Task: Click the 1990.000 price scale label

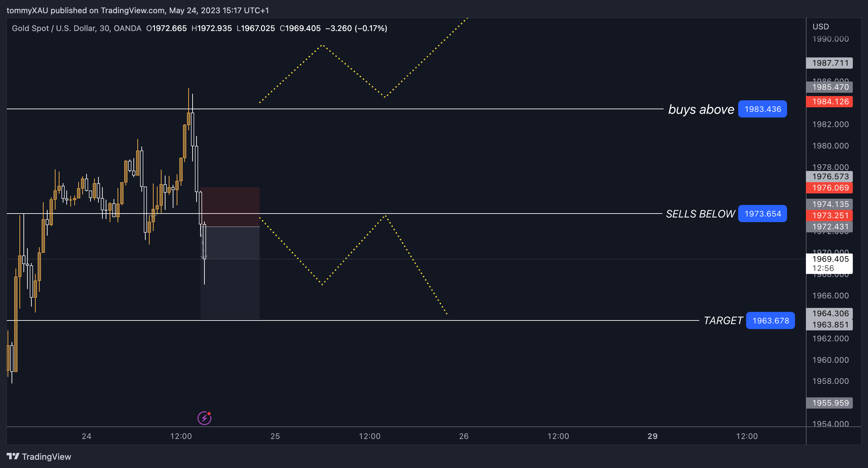Action: coord(830,39)
